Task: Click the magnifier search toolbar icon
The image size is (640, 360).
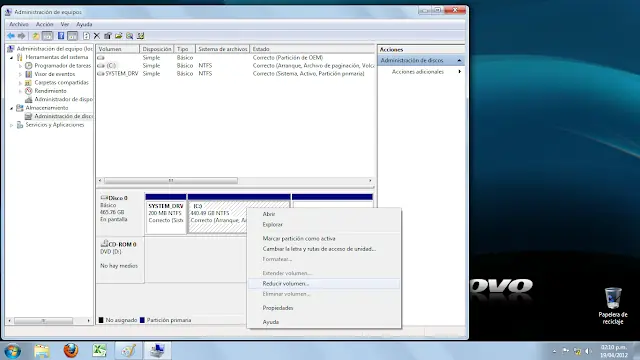Action: tap(129, 36)
